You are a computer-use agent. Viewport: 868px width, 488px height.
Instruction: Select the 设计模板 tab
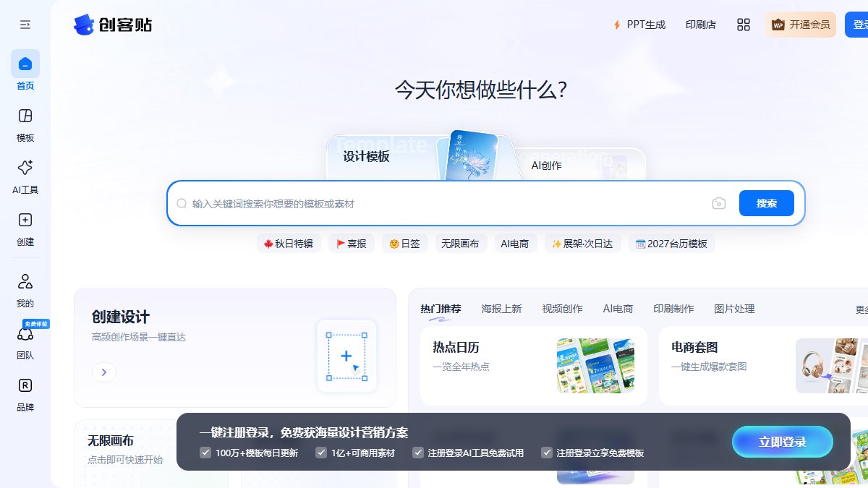366,157
